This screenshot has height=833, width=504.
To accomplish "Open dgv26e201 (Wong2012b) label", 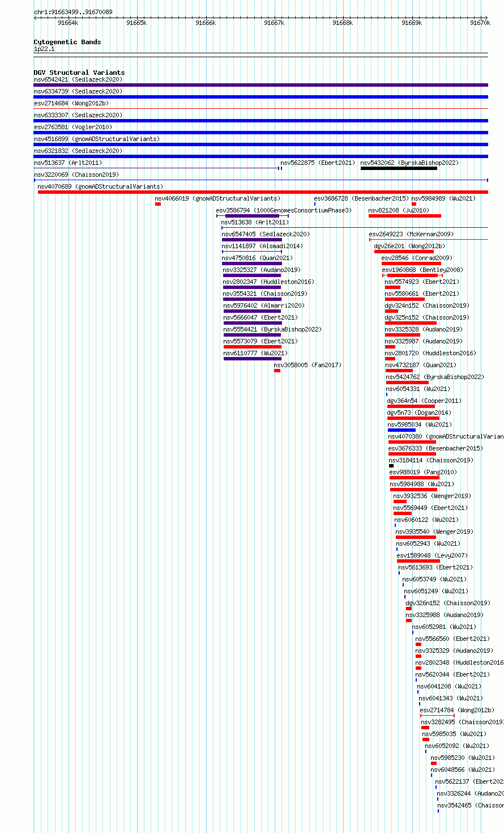I will tap(409, 246).
